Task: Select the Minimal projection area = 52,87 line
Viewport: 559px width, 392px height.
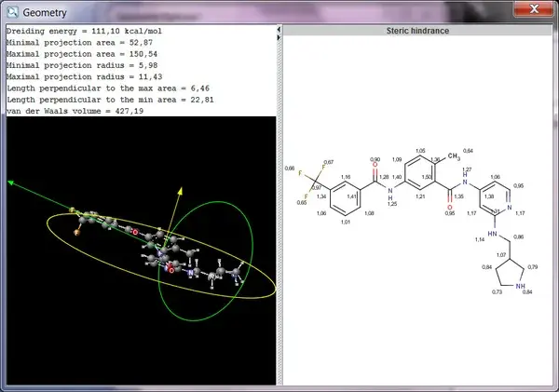Action: tap(79, 43)
